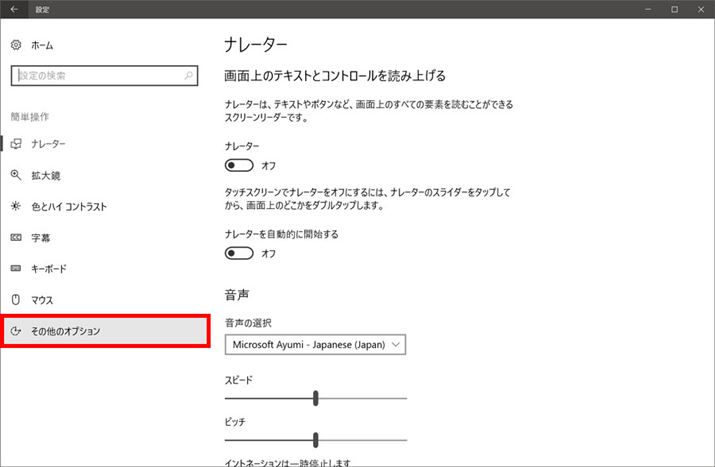Expand Microsoft Ayumi dropdown chevron
The image size is (715, 467).
pos(396,345)
